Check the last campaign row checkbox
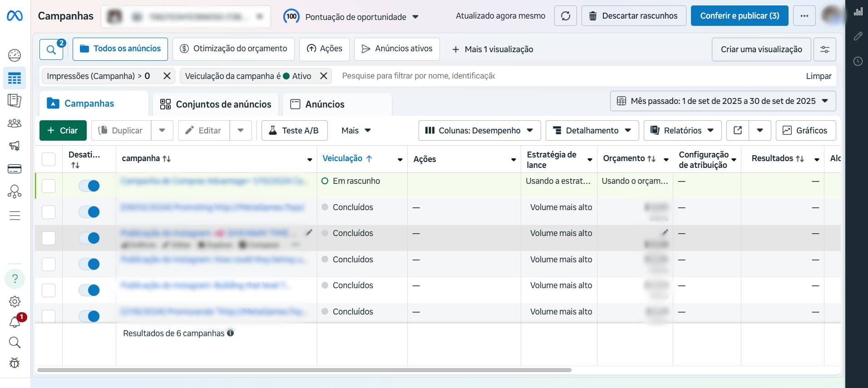 [49, 315]
